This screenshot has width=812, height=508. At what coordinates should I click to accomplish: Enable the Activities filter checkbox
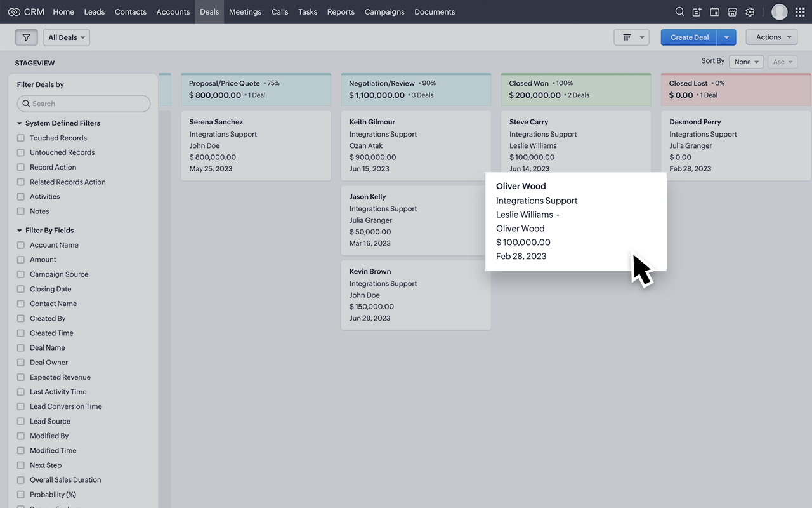click(20, 196)
